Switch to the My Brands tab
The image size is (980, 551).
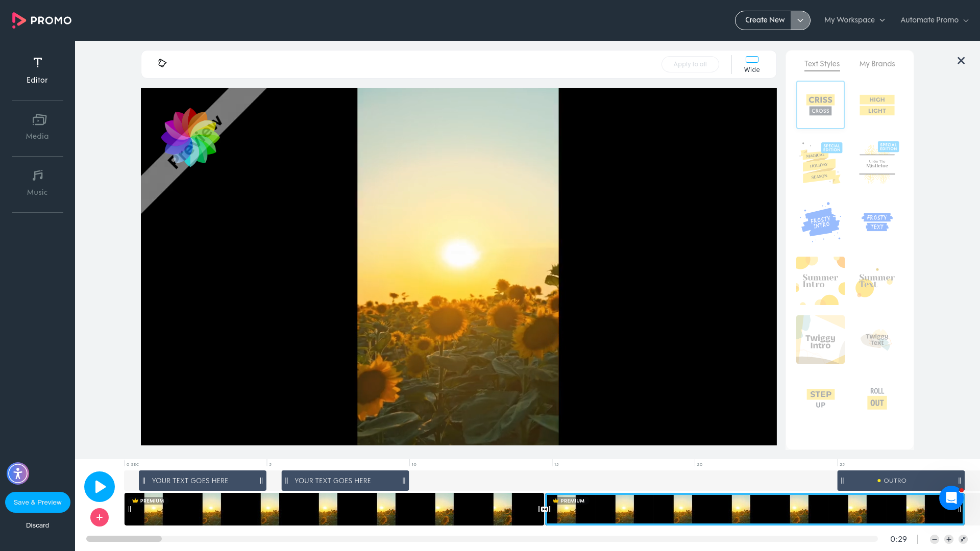(x=877, y=64)
